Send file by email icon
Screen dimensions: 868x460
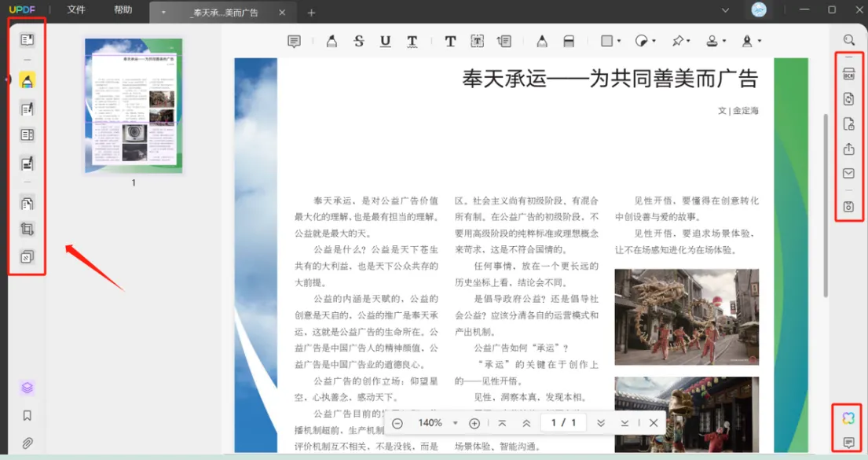click(x=848, y=174)
